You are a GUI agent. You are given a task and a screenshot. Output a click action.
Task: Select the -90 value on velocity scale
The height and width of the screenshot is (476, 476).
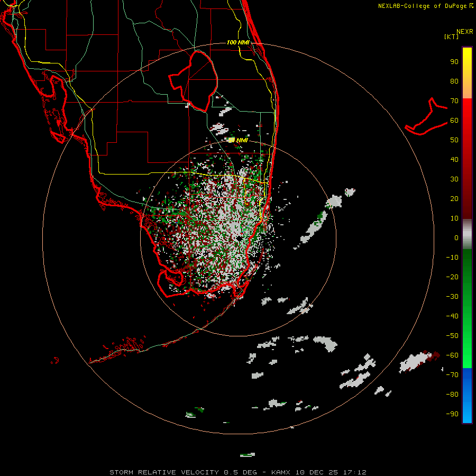(452, 414)
